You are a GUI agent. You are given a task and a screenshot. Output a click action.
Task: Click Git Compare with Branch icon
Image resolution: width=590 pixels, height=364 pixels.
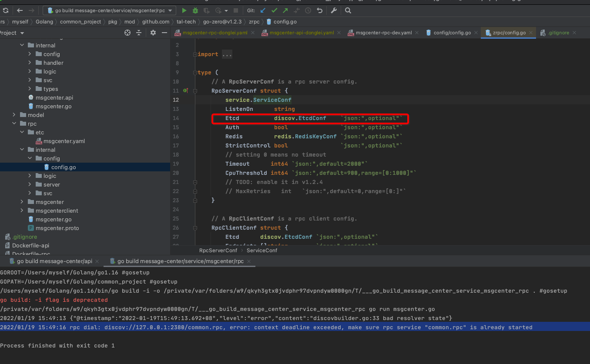coord(297,10)
